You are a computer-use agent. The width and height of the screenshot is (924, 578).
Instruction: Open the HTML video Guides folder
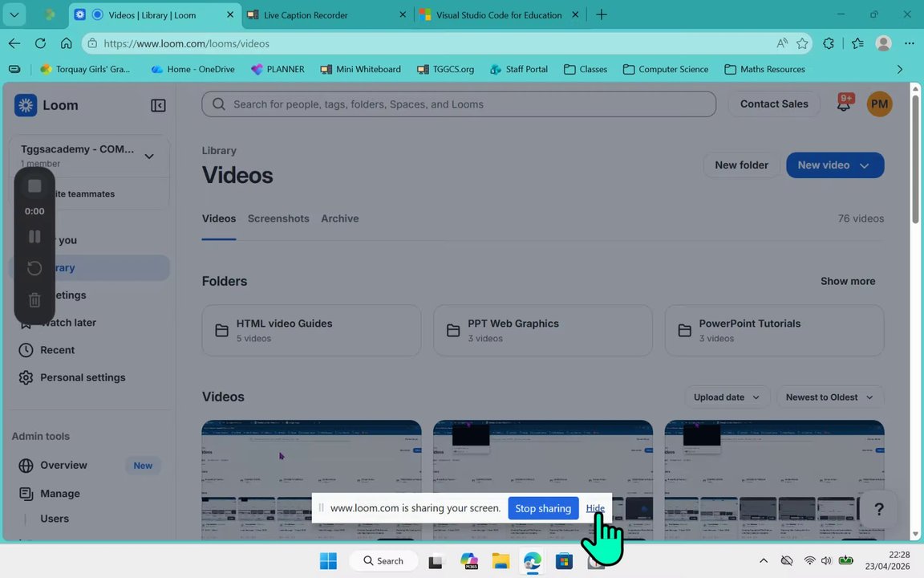[x=311, y=330]
